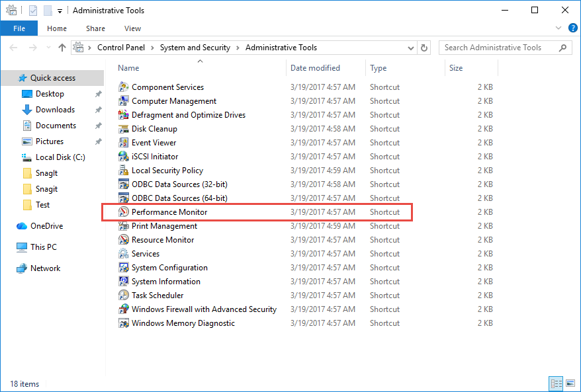Click inside the search box

click(x=500, y=47)
